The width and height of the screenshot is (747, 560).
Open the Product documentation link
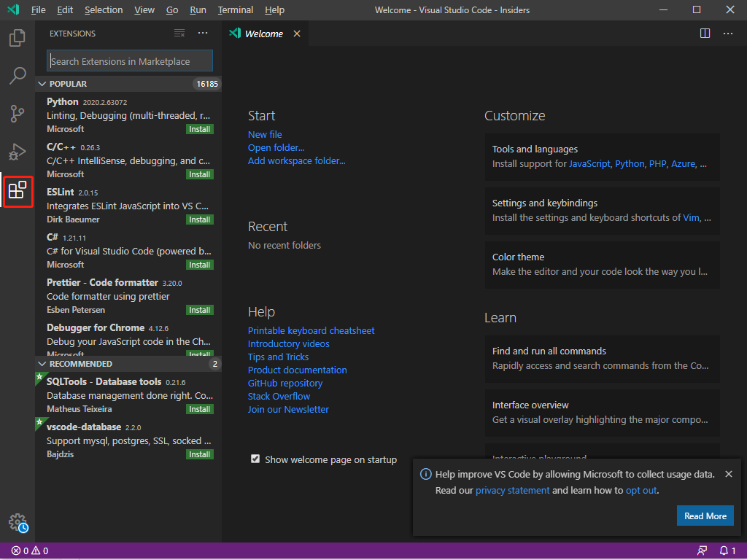pos(298,370)
